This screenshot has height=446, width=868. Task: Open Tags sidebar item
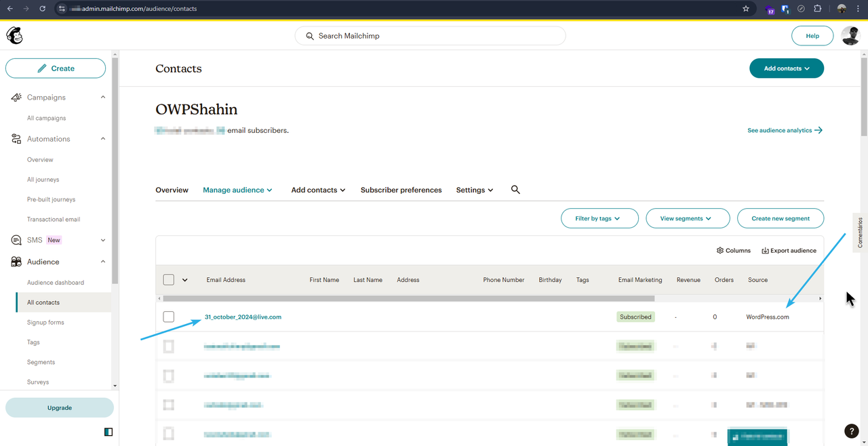point(33,342)
